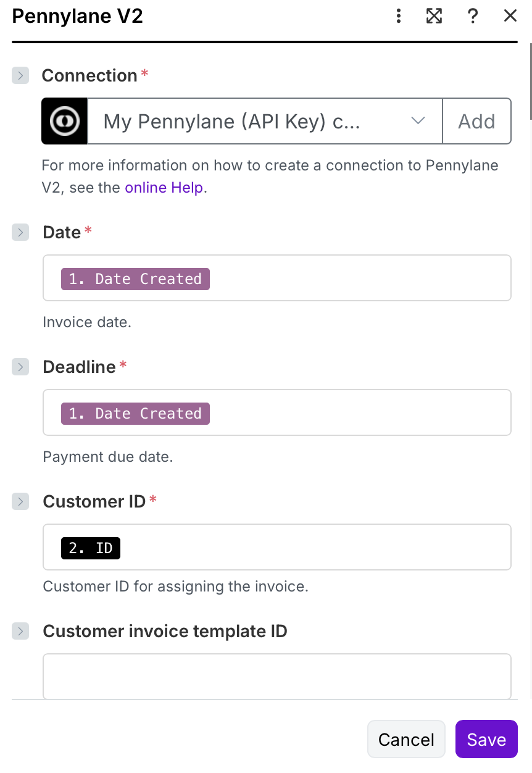Click the Date Created pill in Date field
The width and height of the screenshot is (532, 773).
[x=135, y=279]
